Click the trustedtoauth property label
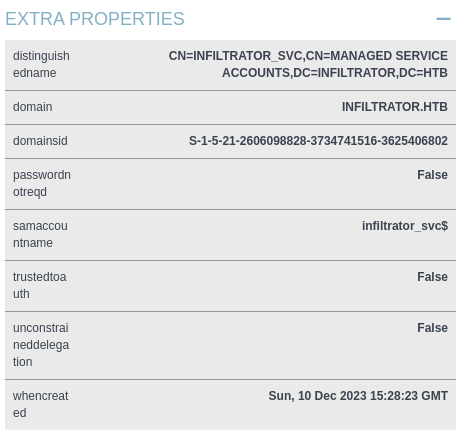The image size is (459, 435). (39, 285)
